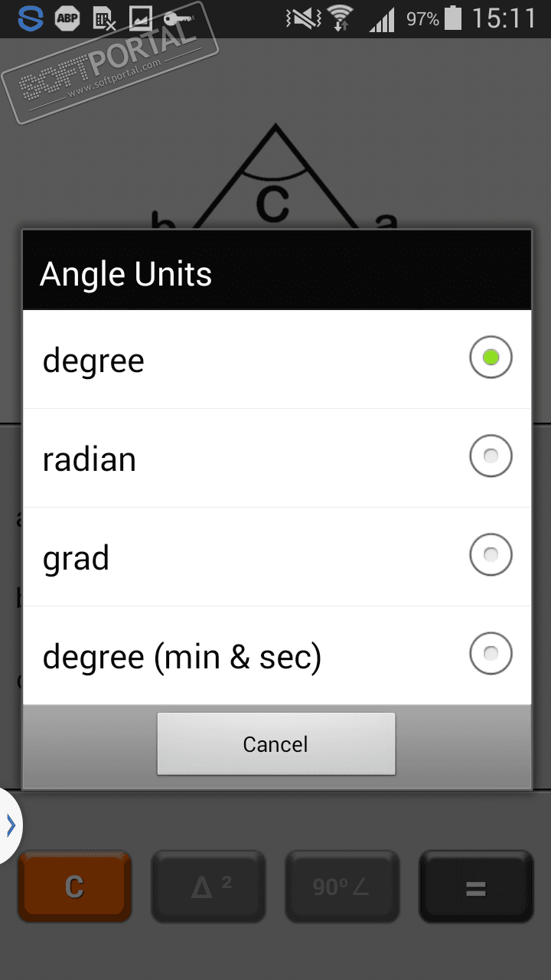Tap the orange C clear key
This screenshot has width=551, height=980.
pyautogui.click(x=74, y=887)
